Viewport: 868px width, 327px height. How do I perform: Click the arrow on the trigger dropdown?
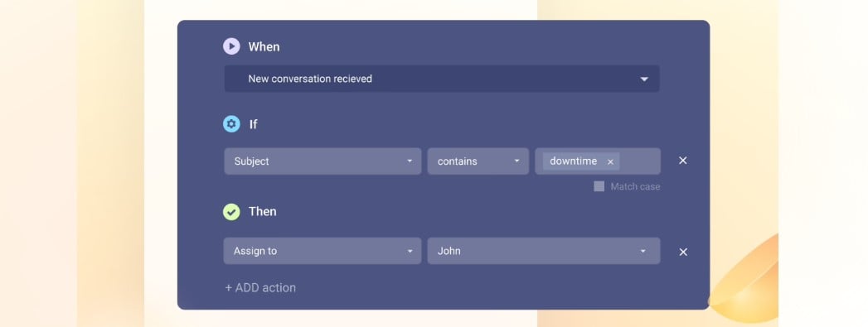coord(644,79)
